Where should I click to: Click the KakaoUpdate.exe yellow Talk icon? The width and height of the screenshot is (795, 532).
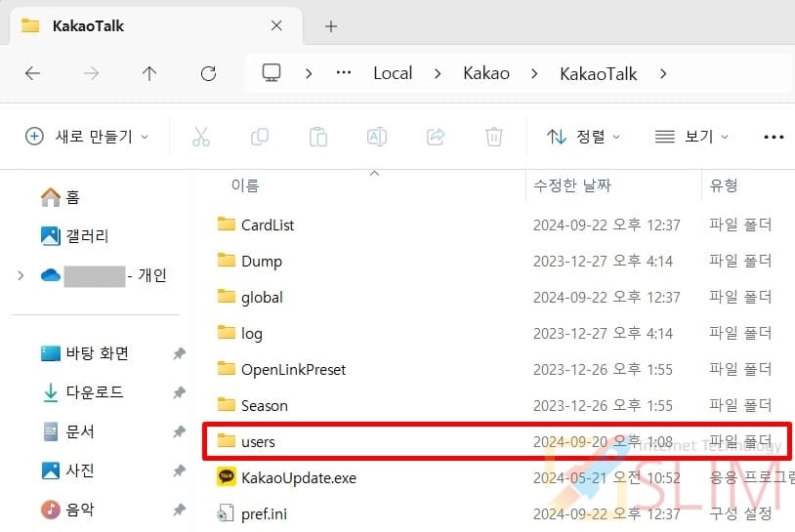[227, 476]
